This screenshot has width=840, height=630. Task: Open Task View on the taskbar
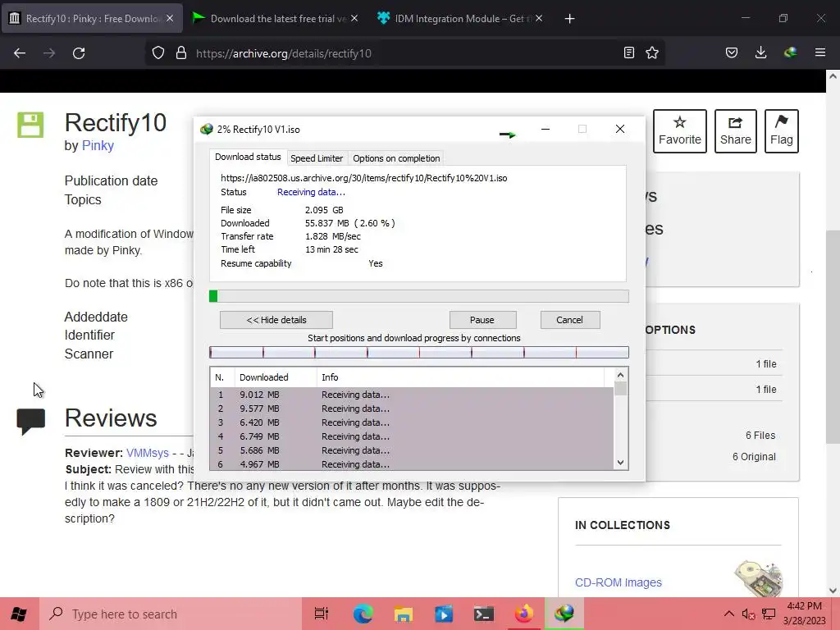[x=321, y=614]
